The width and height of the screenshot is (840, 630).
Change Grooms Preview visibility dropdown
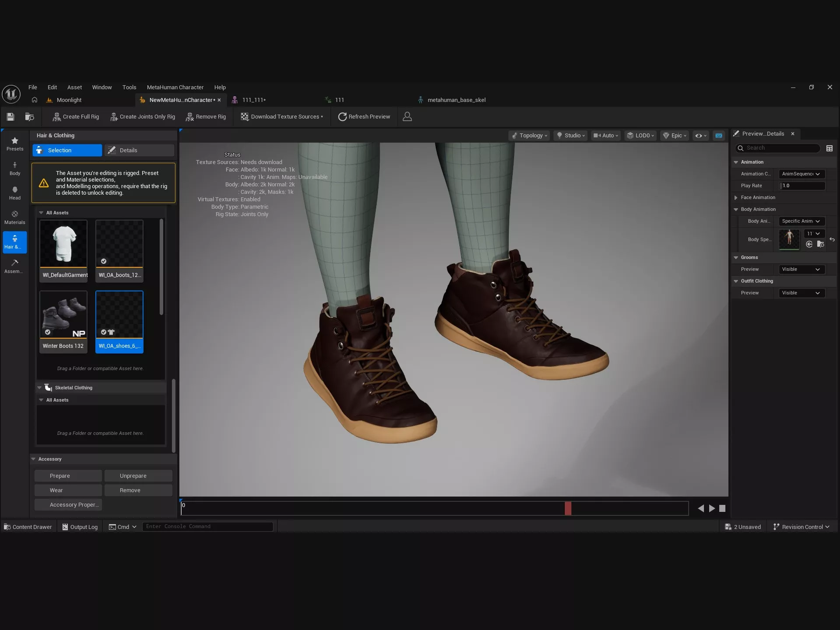pos(801,269)
